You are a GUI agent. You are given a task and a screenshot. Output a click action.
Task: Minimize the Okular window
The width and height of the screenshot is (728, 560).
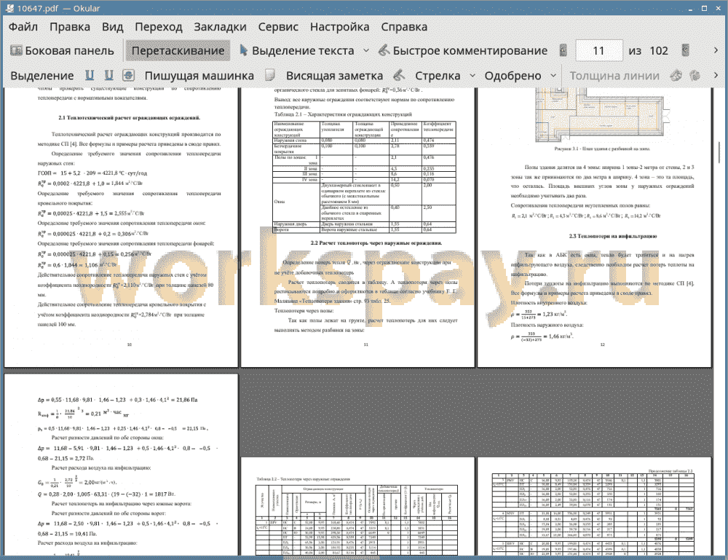690,8
